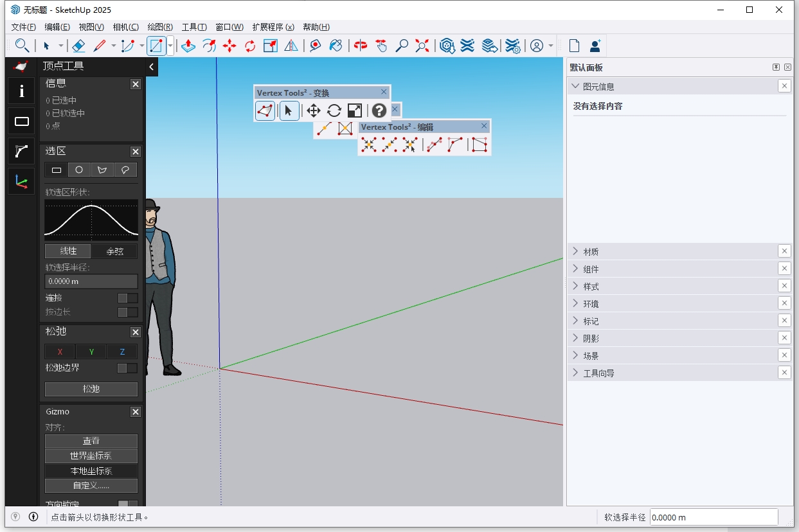Click the 世界坐标系 button in the Gizmo panel

(x=91, y=456)
